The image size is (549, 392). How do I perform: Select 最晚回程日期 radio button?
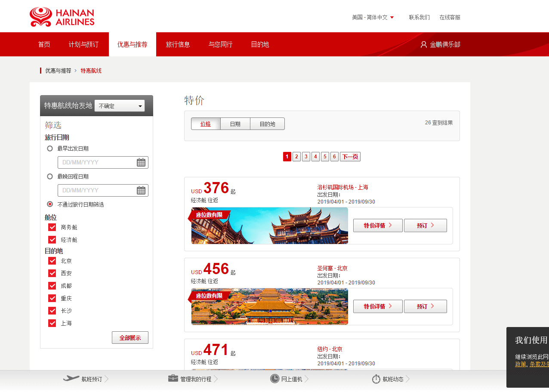(x=50, y=176)
